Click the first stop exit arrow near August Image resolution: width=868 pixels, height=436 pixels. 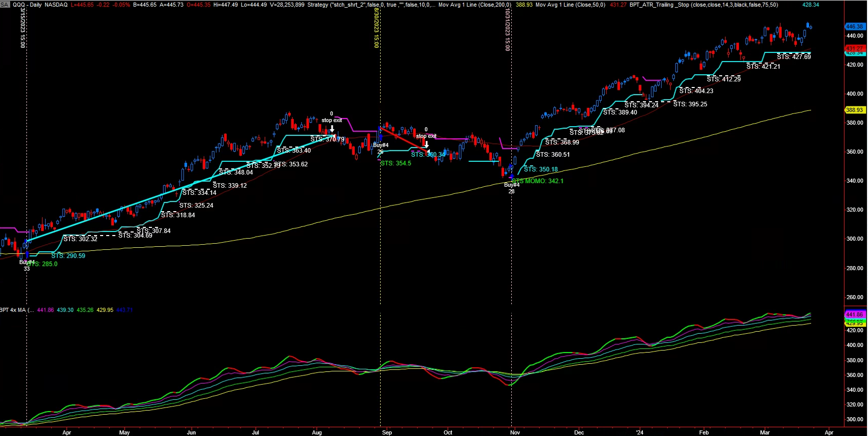[332, 129]
